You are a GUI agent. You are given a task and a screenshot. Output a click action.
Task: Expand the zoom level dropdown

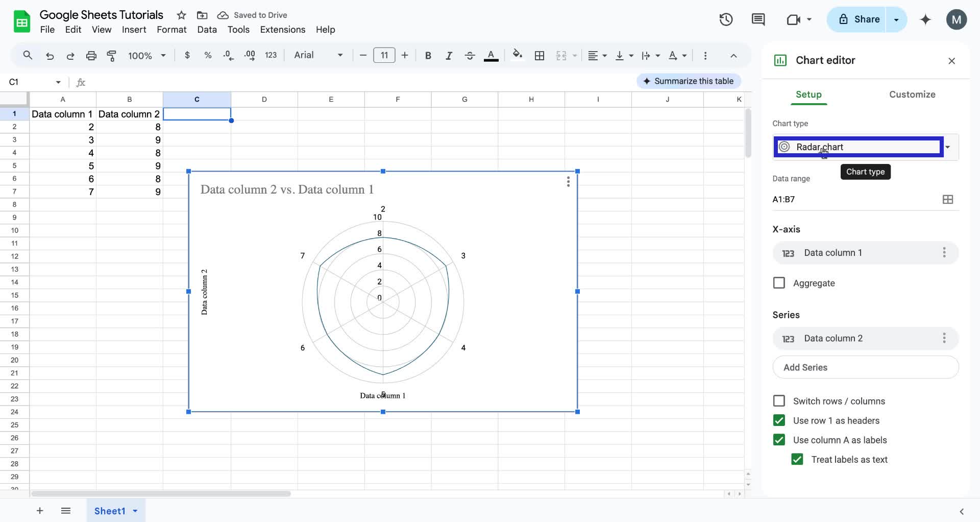tap(147, 56)
